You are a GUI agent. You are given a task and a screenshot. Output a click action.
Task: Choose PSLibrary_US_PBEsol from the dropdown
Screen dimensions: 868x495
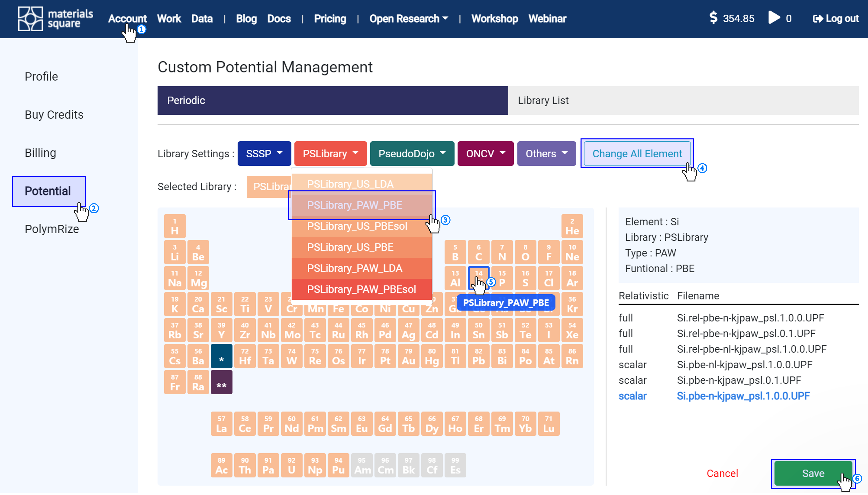(362, 226)
